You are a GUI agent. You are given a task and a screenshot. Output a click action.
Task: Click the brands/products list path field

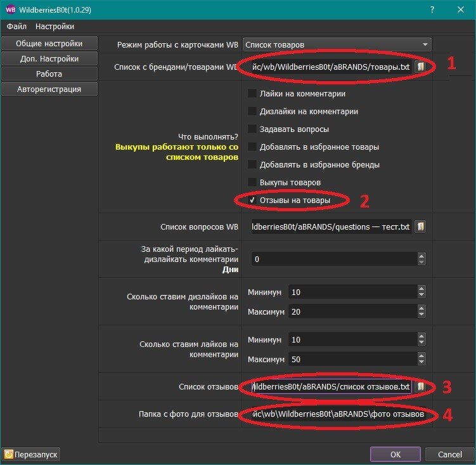pyautogui.click(x=331, y=66)
